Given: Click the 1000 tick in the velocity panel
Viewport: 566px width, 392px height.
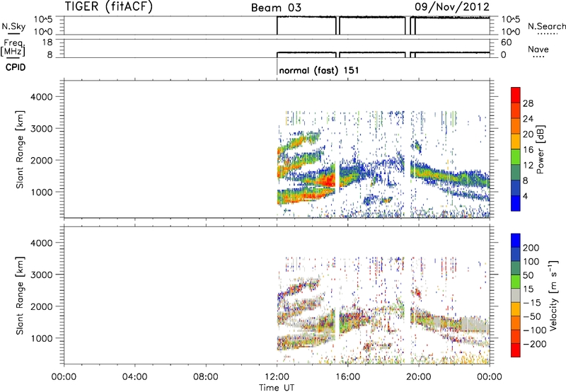Looking at the screenshot, I should [42, 338].
